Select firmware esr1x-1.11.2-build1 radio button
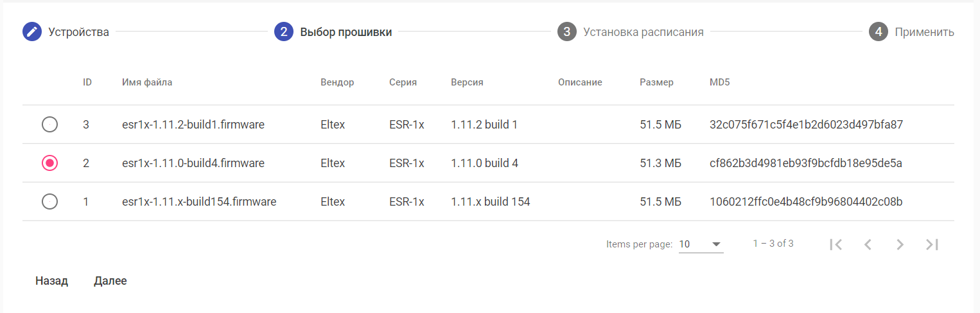Image resolution: width=980 pixels, height=313 pixels. [x=49, y=125]
